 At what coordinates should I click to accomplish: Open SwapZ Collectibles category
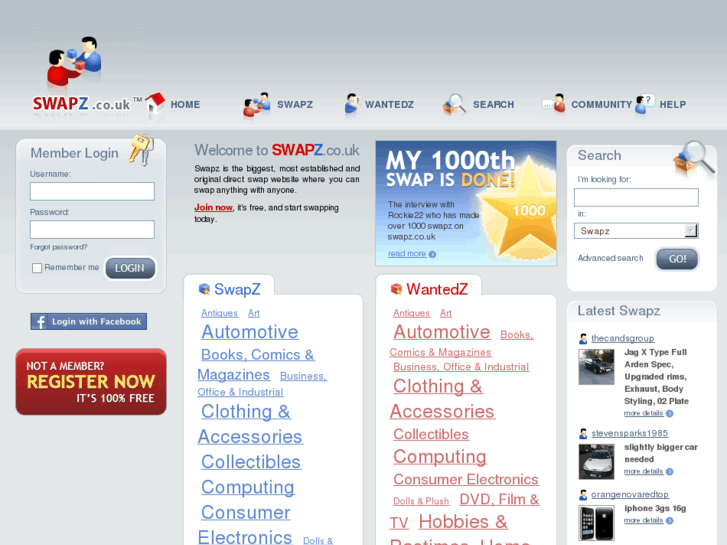pos(251,462)
